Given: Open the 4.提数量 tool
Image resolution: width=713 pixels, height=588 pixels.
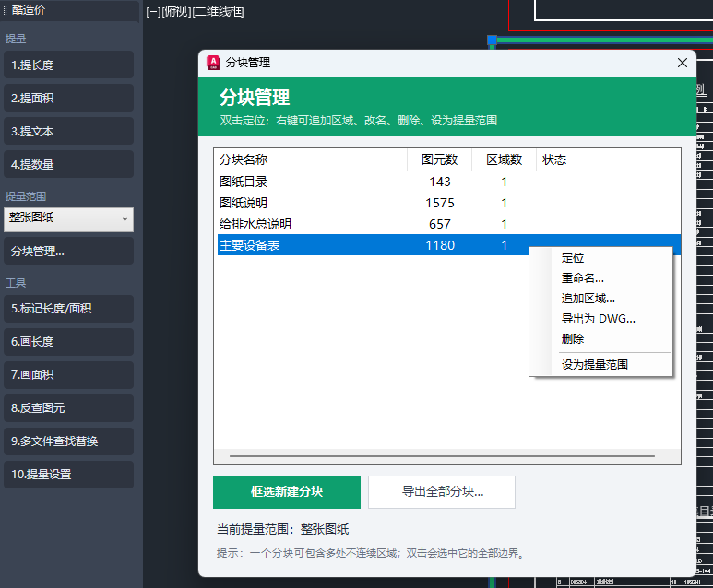Looking at the screenshot, I should [x=68, y=164].
